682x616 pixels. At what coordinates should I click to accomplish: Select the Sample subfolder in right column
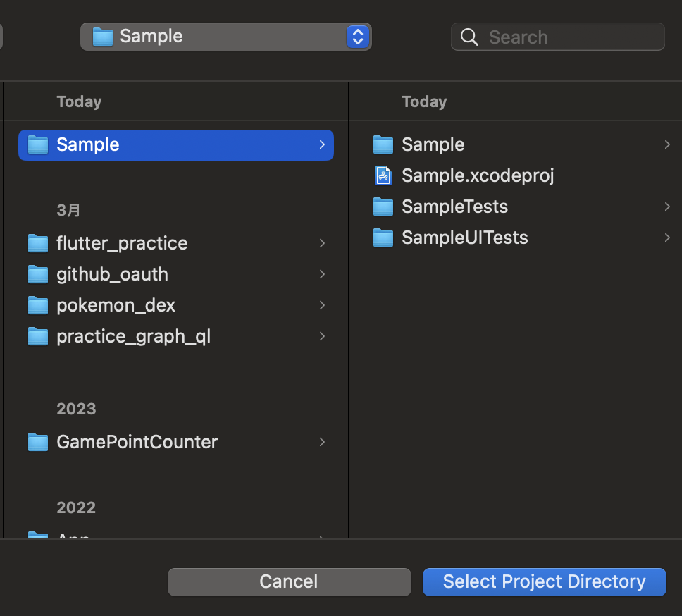click(x=433, y=144)
